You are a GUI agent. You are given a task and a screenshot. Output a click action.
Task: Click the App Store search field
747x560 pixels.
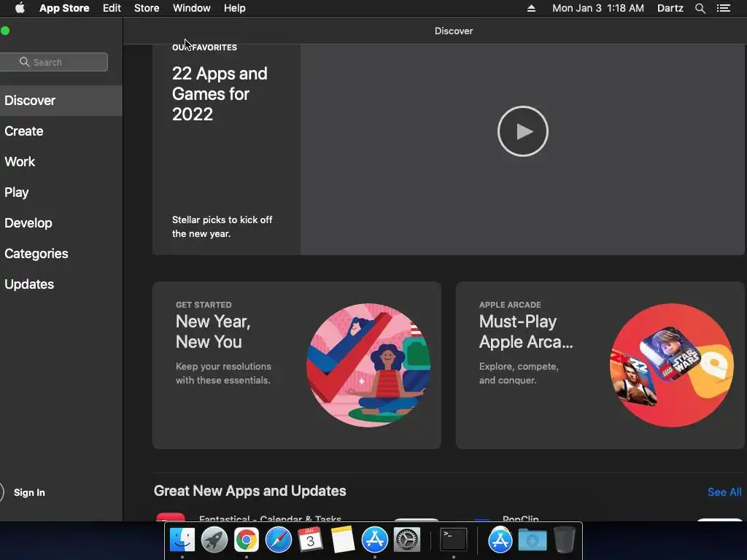coord(54,62)
